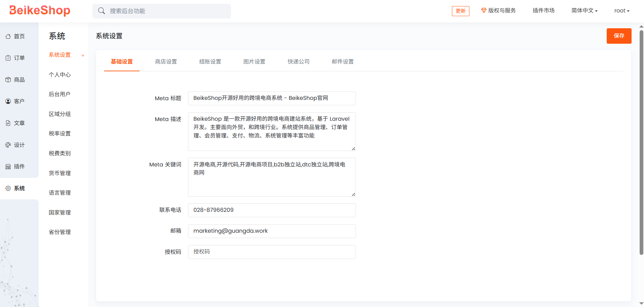
Task: Switch to the 结账设置 tab
Action: coord(210,62)
